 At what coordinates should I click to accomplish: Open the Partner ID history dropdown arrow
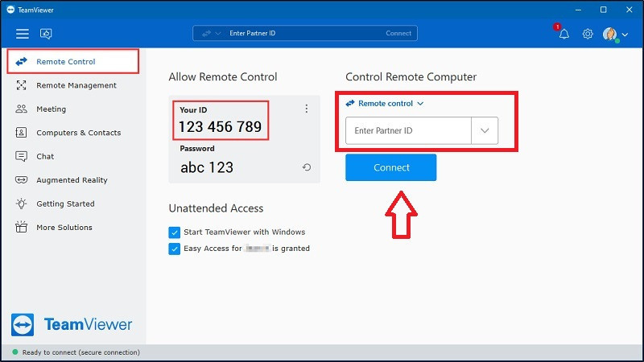pos(485,130)
